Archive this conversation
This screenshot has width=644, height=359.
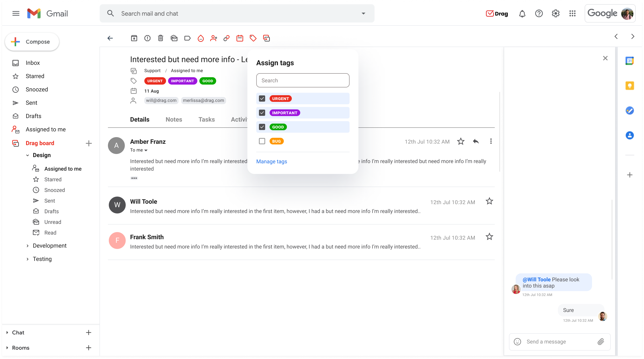tap(134, 38)
